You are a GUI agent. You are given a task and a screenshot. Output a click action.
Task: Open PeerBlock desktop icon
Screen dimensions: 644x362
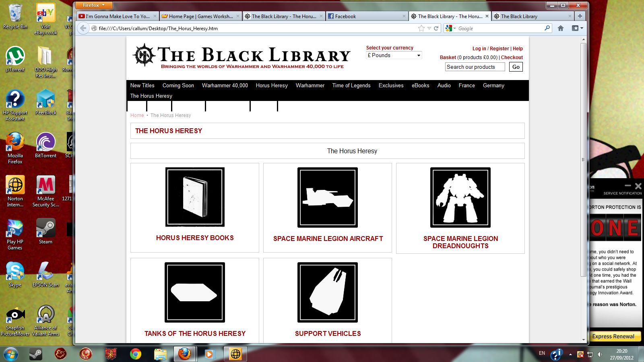tap(46, 102)
